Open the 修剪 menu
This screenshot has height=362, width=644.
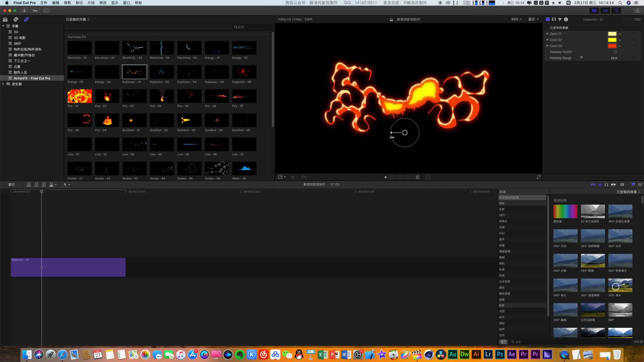(67, 3)
